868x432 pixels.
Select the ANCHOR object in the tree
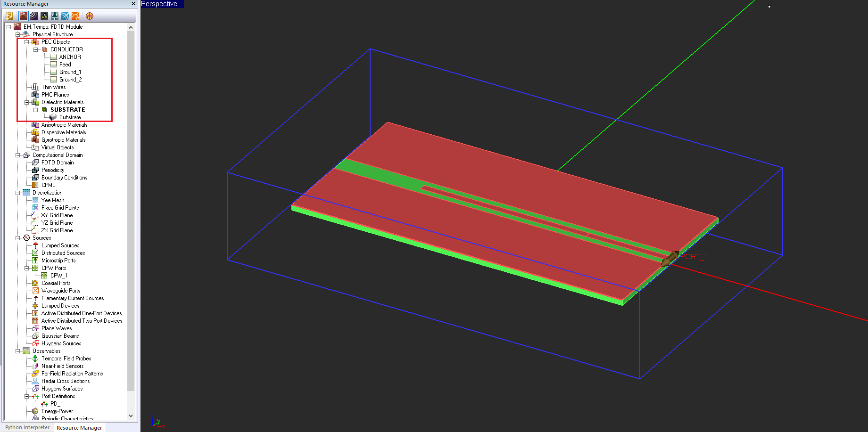(x=70, y=57)
